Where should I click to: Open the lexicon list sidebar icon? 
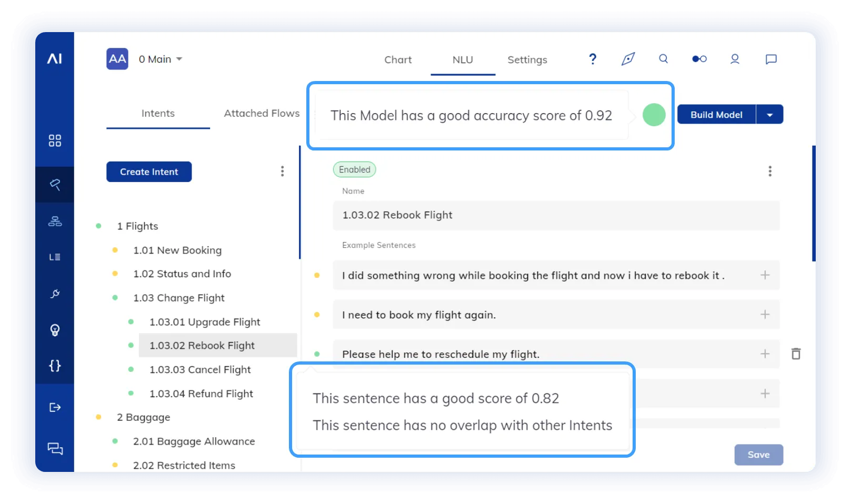55,257
